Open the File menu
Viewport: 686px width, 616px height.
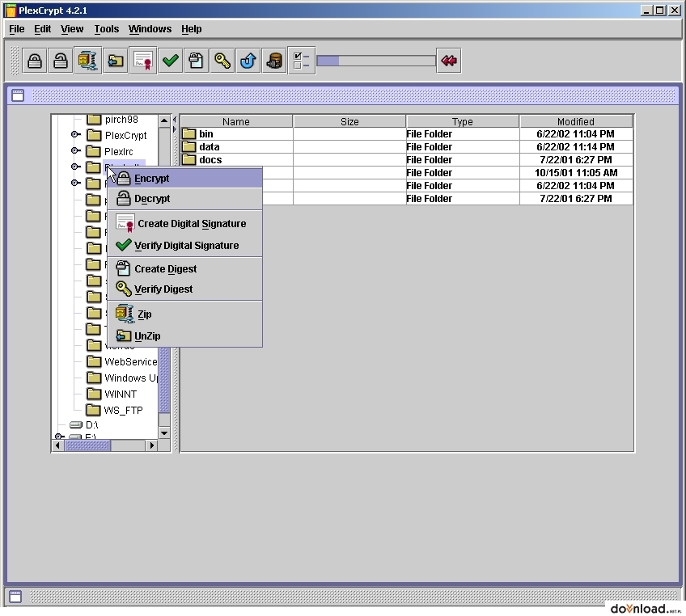17,29
